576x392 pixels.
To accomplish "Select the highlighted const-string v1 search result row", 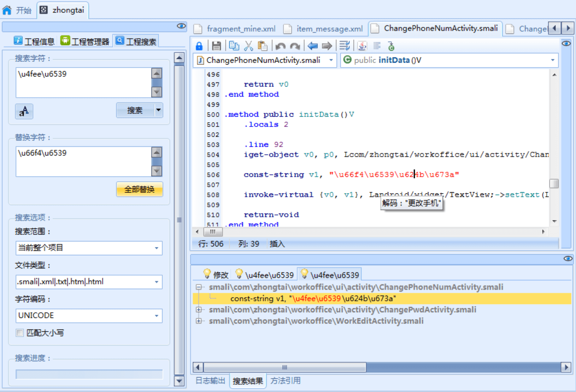I will point(382,298).
